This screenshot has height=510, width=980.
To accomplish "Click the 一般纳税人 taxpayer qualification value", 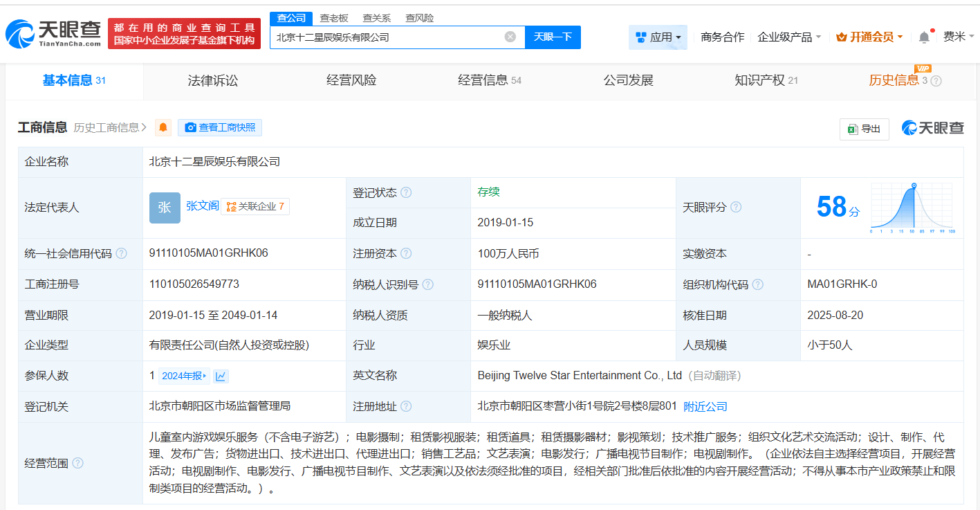I will [x=505, y=315].
